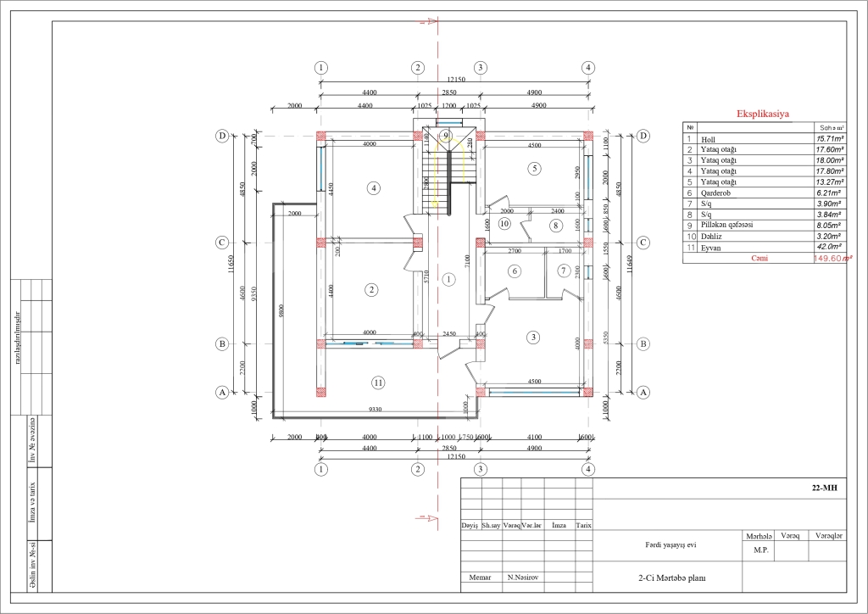Click the room 2 bedroom number circle

[x=371, y=290]
